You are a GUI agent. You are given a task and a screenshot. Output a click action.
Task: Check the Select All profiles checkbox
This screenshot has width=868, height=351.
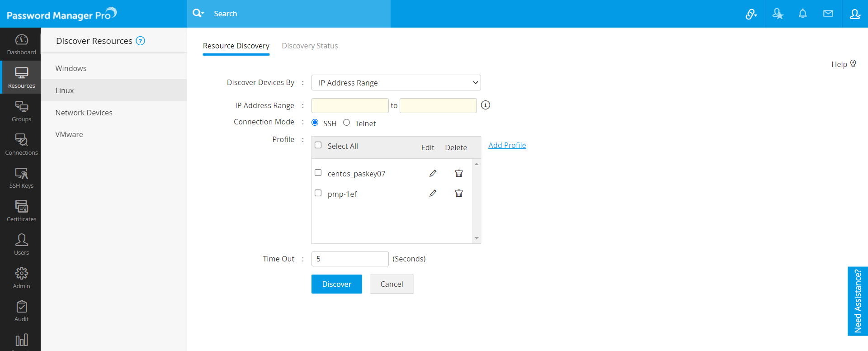point(318,145)
